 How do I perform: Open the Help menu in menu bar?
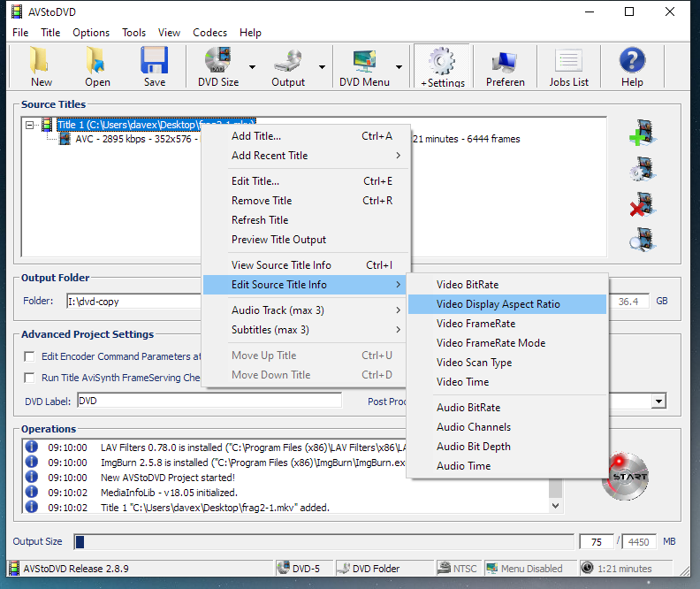click(x=250, y=33)
